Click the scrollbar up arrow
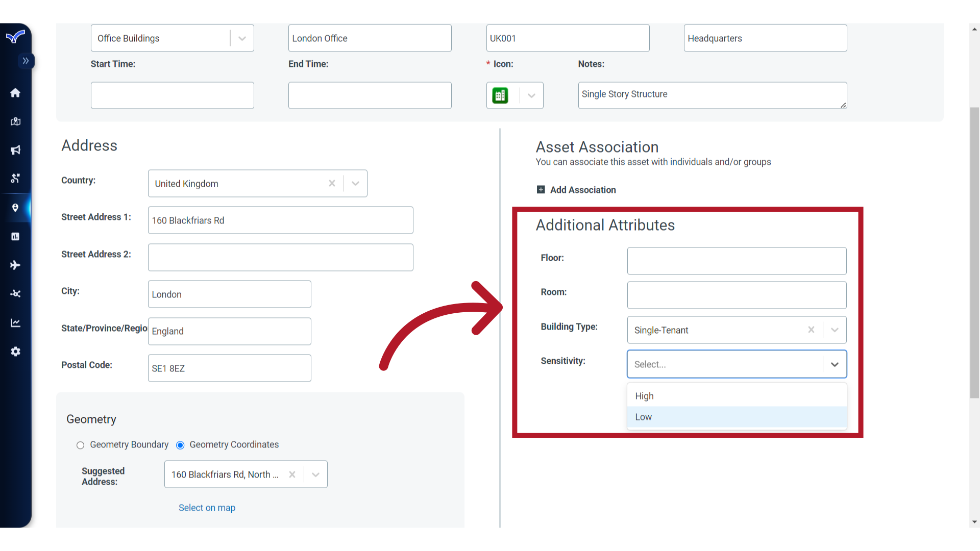The width and height of the screenshot is (980, 551). 974,29
